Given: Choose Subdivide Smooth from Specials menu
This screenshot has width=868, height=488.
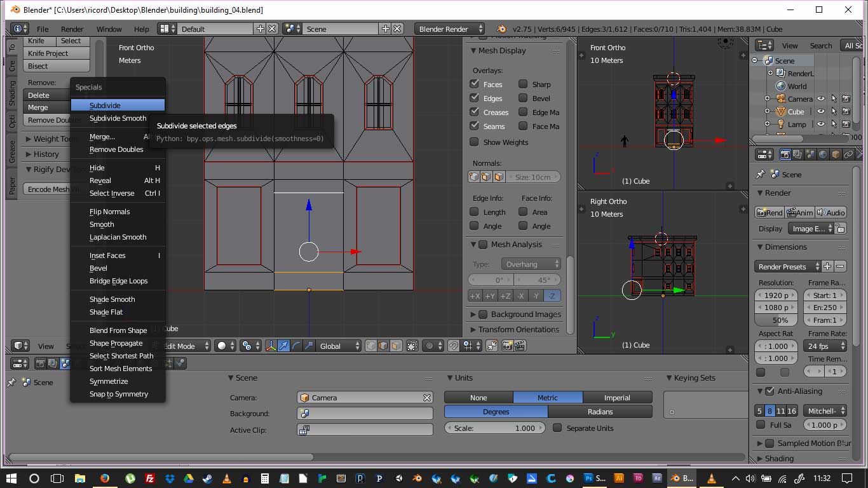Looking at the screenshot, I should point(118,118).
